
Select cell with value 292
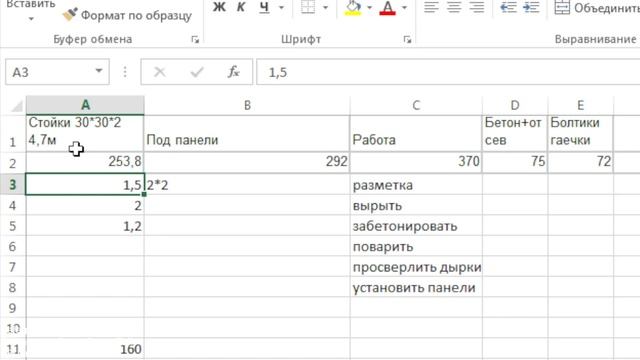[x=247, y=162]
